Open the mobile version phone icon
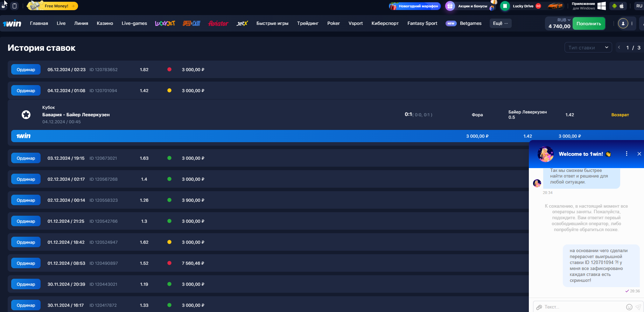The height and width of the screenshot is (312, 644). coord(14,6)
